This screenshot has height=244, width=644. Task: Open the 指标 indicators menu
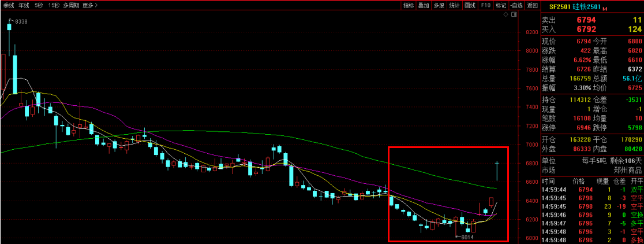(x=409, y=5)
